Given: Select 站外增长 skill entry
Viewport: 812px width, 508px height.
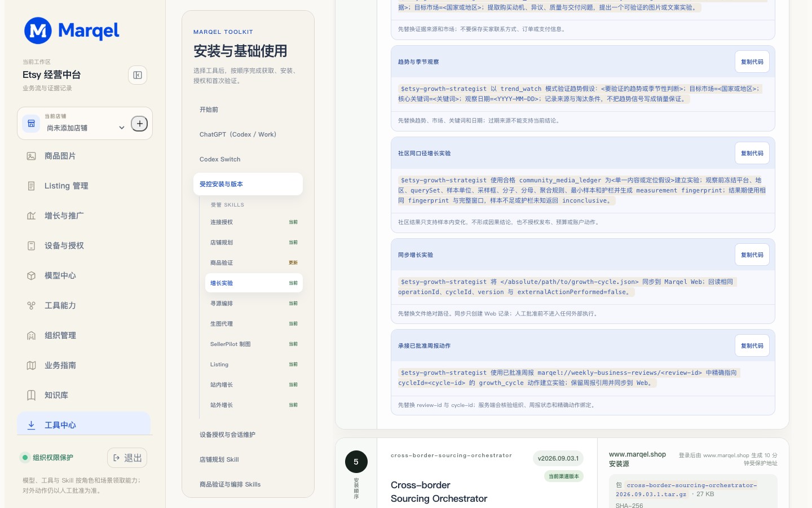Looking at the screenshot, I should coord(254,405).
